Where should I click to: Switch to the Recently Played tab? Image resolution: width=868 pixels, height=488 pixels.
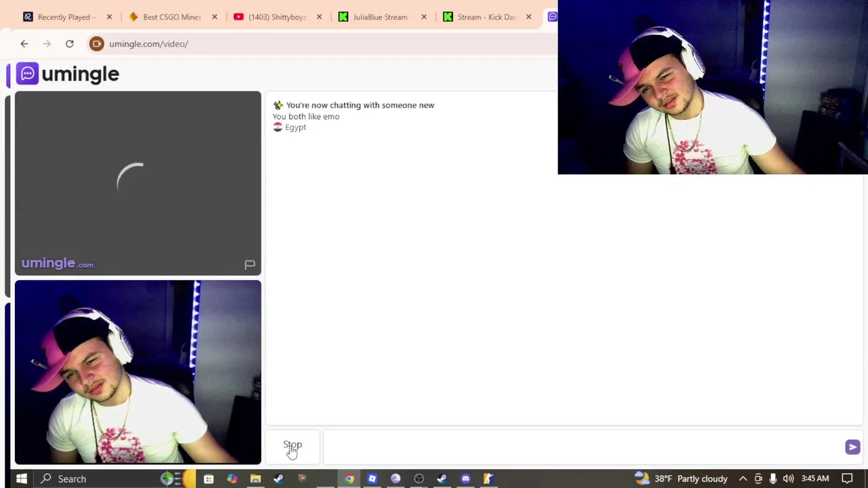[66, 17]
